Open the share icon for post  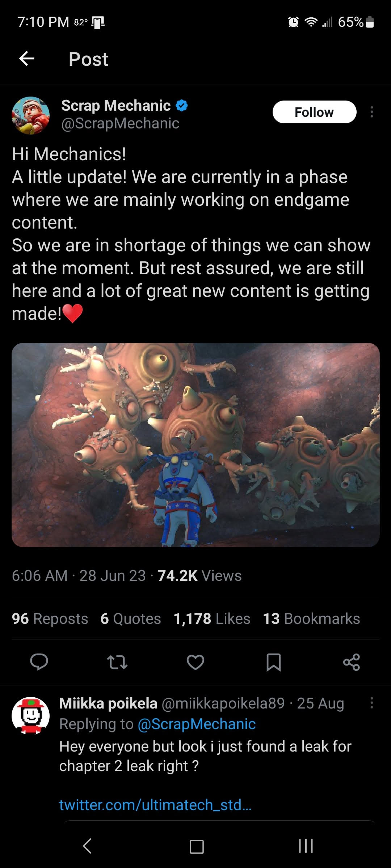[x=352, y=662]
